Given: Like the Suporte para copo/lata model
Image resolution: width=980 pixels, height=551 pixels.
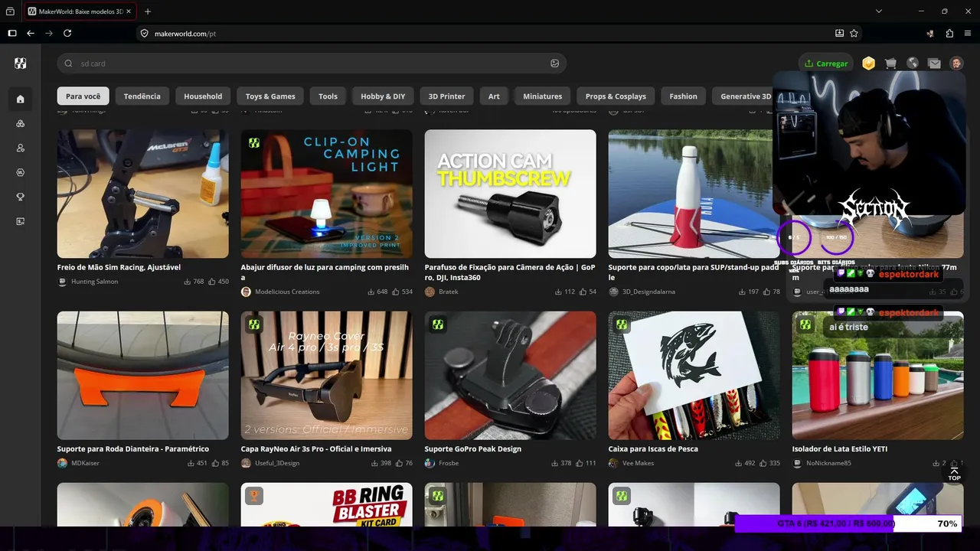Looking at the screenshot, I should [766, 292].
